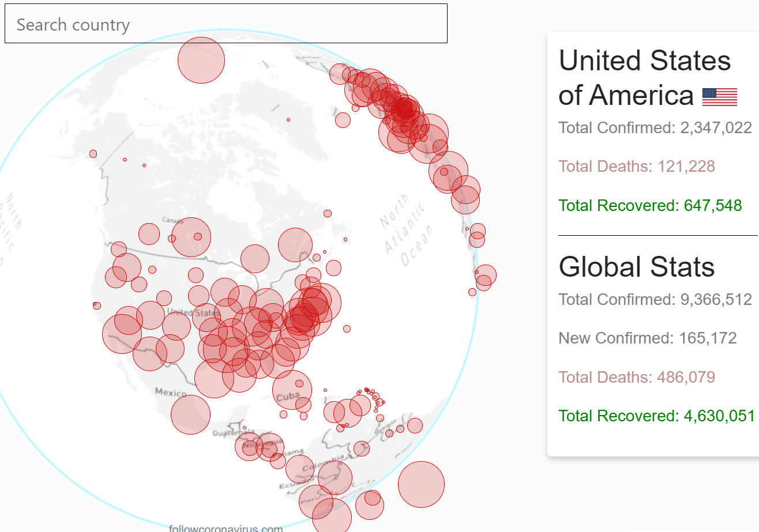Select the US Total Confirmed 2,347,022 text
Image resolution: width=759 pixels, height=532 pixels.
(655, 127)
